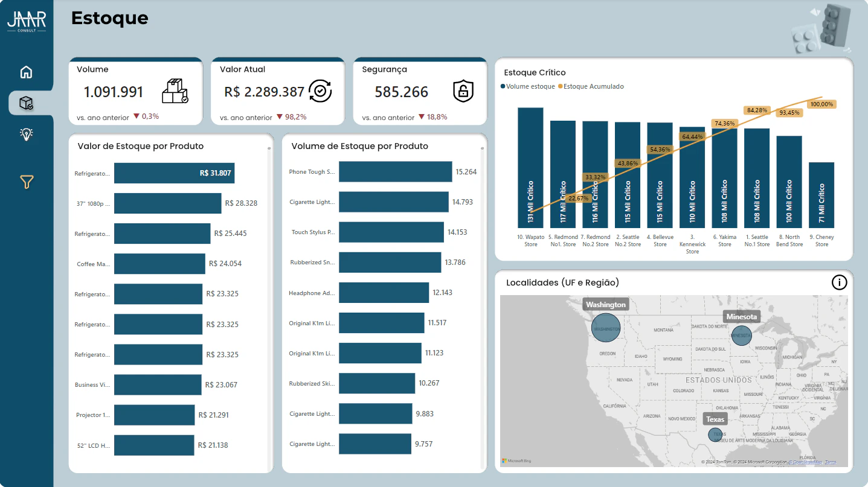Screen dimensions: 868x487
Task: Click the 64,44% accumulated label
Action: [x=692, y=136]
